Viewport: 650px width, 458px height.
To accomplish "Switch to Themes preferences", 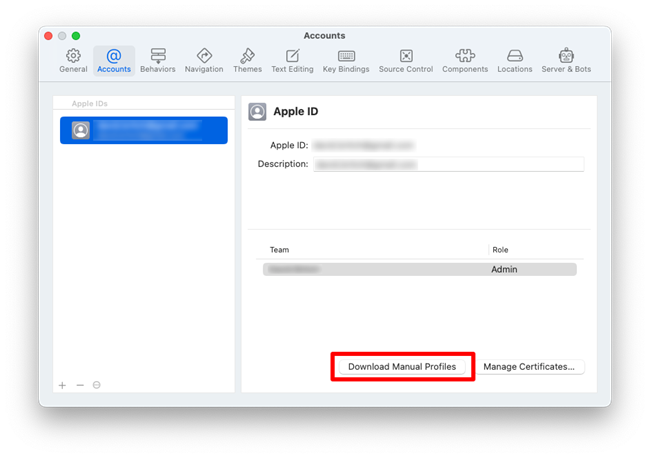I will (247, 60).
